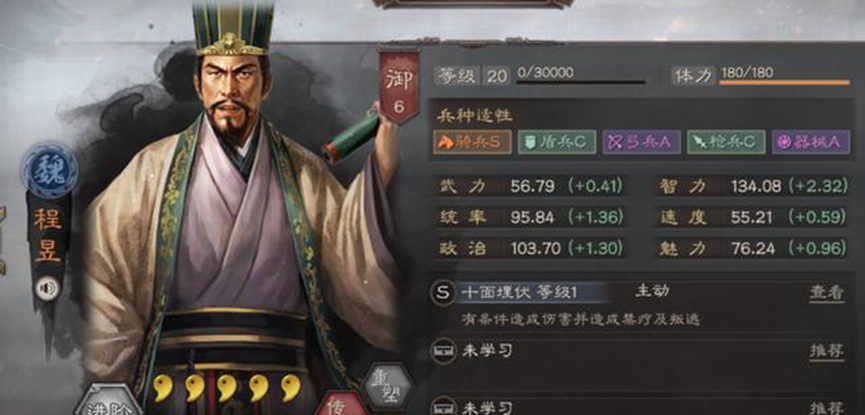Tap the 进阶 hexagon button
The height and width of the screenshot is (415, 865).
[x=108, y=402]
